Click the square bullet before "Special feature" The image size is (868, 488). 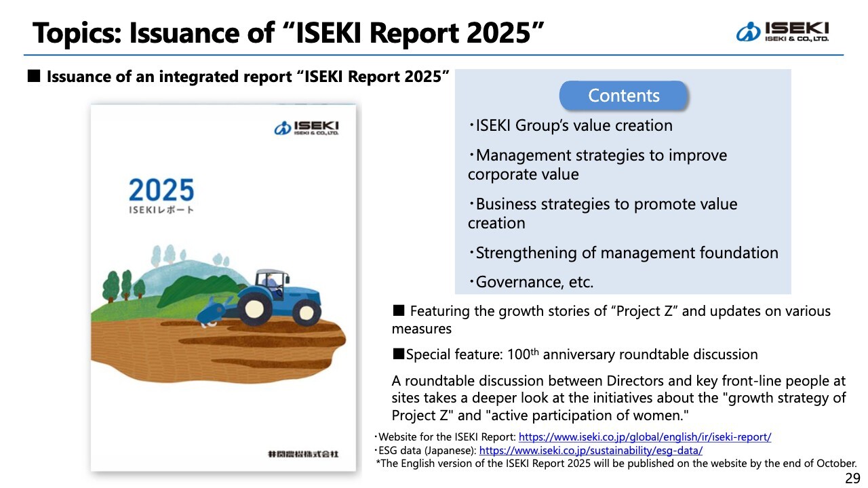(x=399, y=354)
